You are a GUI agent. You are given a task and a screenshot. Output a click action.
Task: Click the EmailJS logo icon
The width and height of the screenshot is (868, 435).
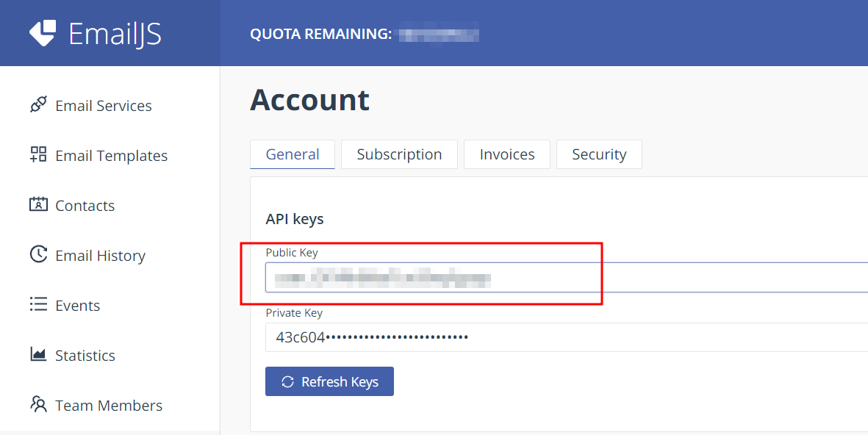(x=43, y=33)
